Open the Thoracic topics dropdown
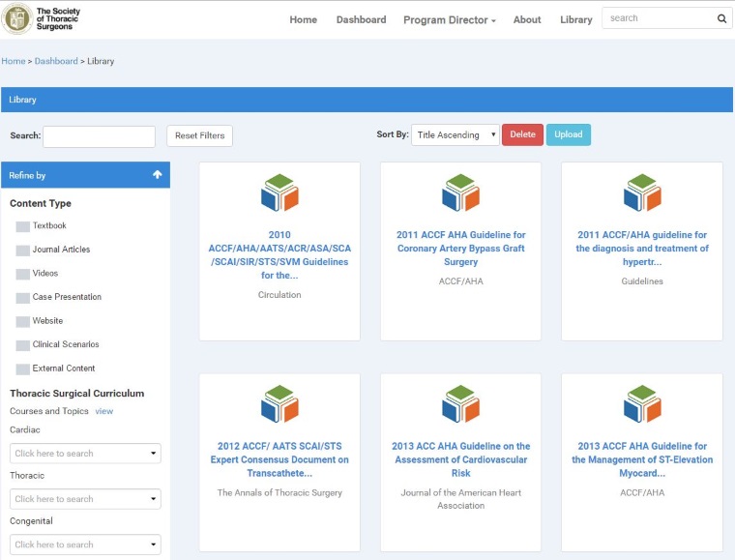This screenshot has height=560, width=735. pyautogui.click(x=85, y=499)
